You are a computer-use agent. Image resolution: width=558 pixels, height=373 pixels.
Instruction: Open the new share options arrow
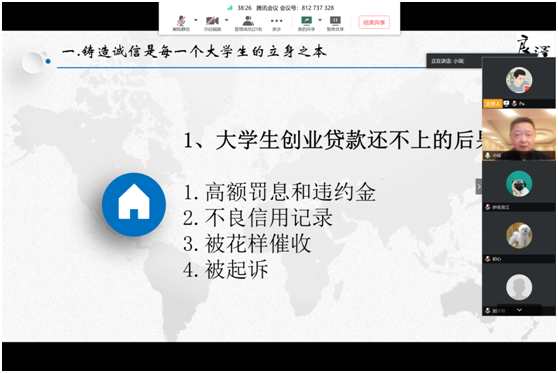click(x=320, y=20)
